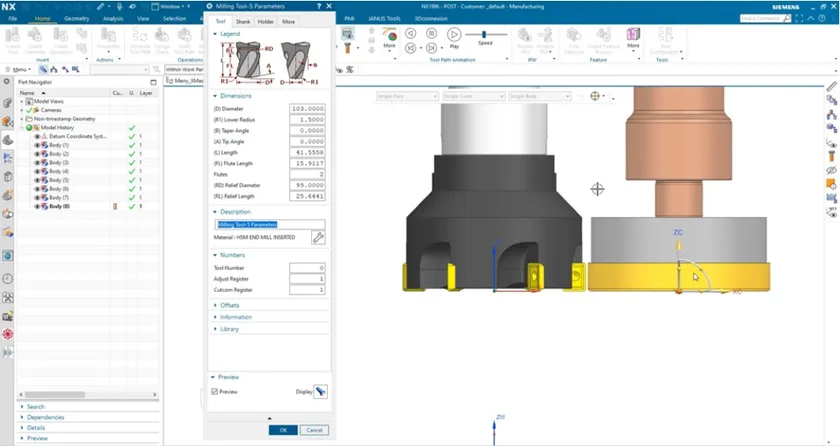Expand the Information section
Viewport: 840px width, 446px height.
click(215, 317)
